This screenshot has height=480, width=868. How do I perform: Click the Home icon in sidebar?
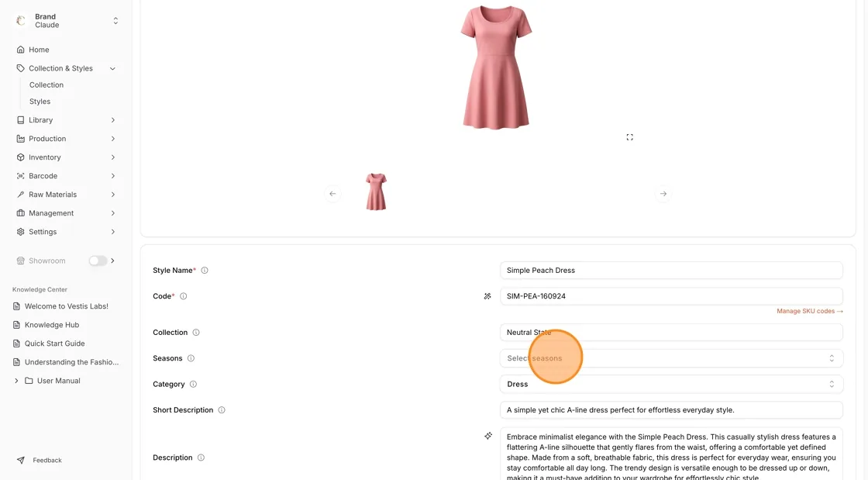click(20, 50)
